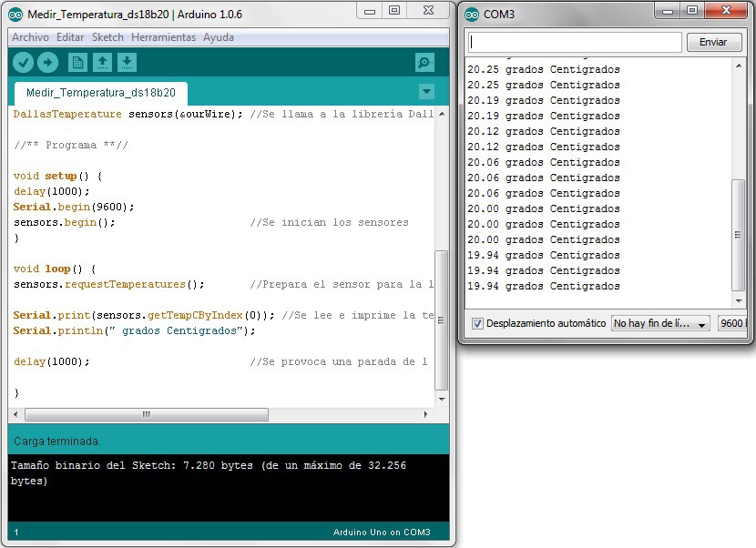Click 'Arduino Uno on COM3' status text

pos(382,533)
